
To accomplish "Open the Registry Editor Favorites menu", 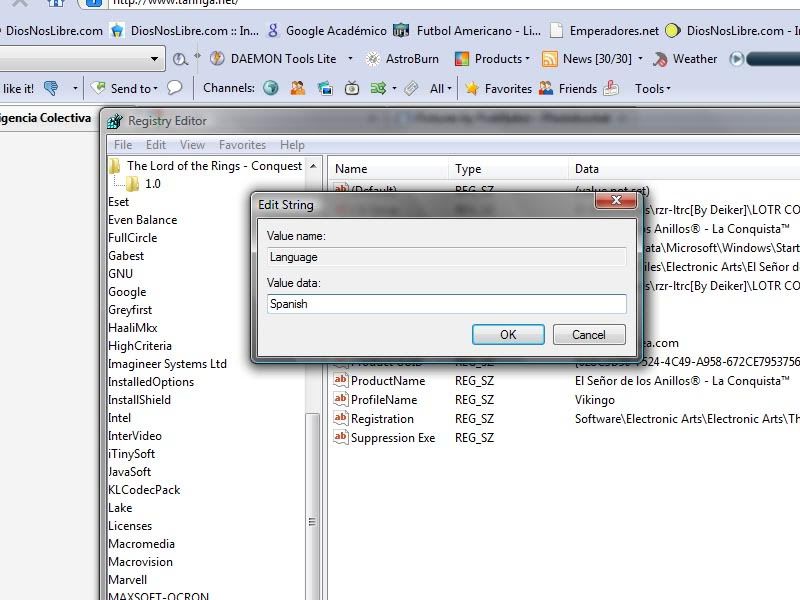I will 242,145.
